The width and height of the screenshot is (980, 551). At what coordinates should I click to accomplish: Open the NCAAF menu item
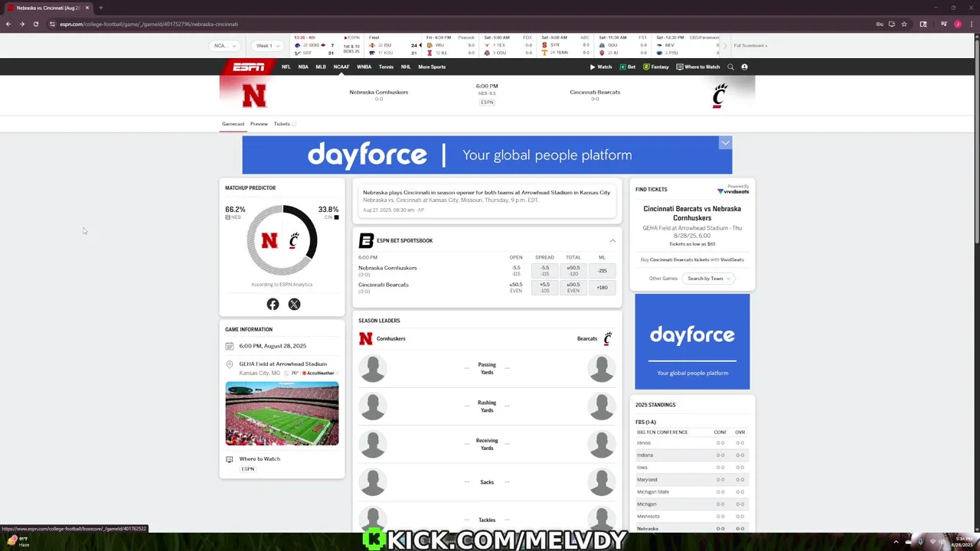341,67
